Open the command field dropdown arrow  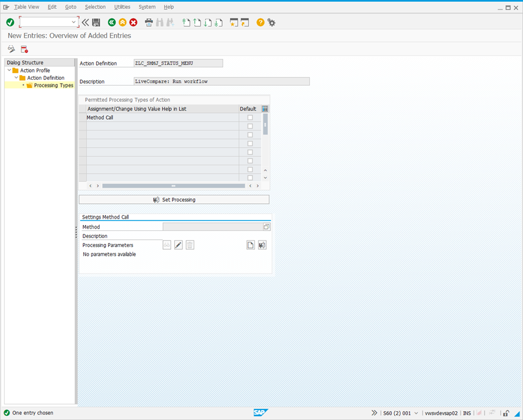[73, 22]
